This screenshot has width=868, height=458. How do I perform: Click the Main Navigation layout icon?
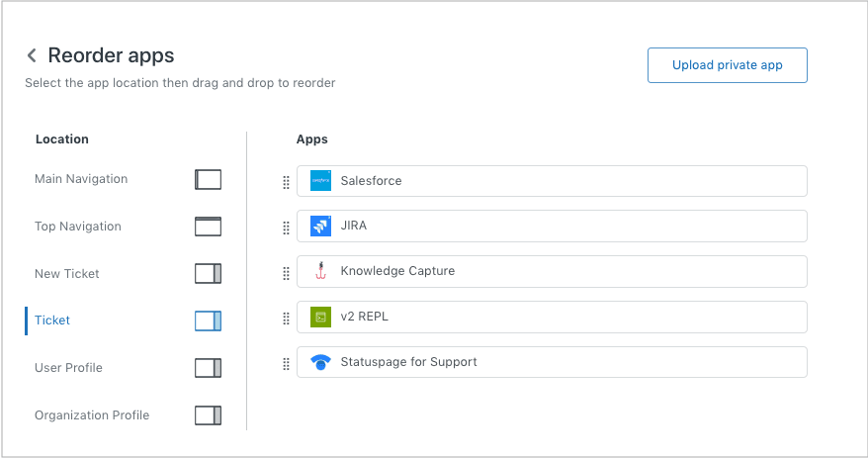(x=208, y=179)
